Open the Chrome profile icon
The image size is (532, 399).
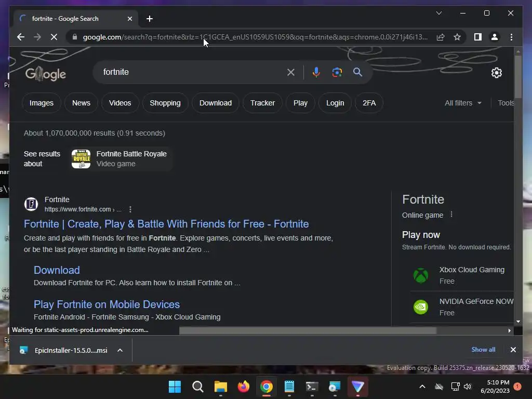point(495,37)
